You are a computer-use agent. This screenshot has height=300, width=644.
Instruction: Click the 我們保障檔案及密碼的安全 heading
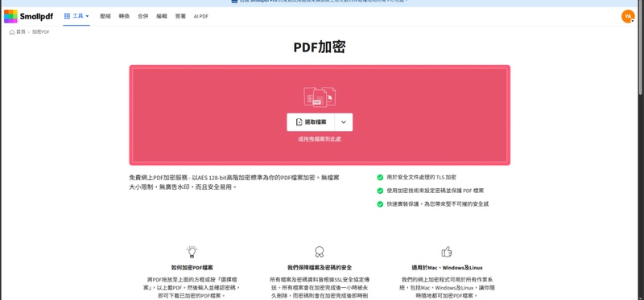320,268
